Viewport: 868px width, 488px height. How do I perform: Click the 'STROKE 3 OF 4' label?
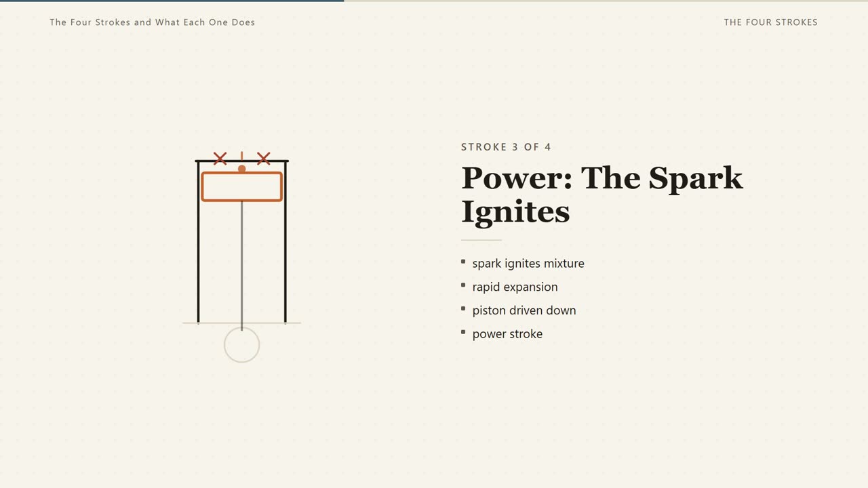pos(506,147)
